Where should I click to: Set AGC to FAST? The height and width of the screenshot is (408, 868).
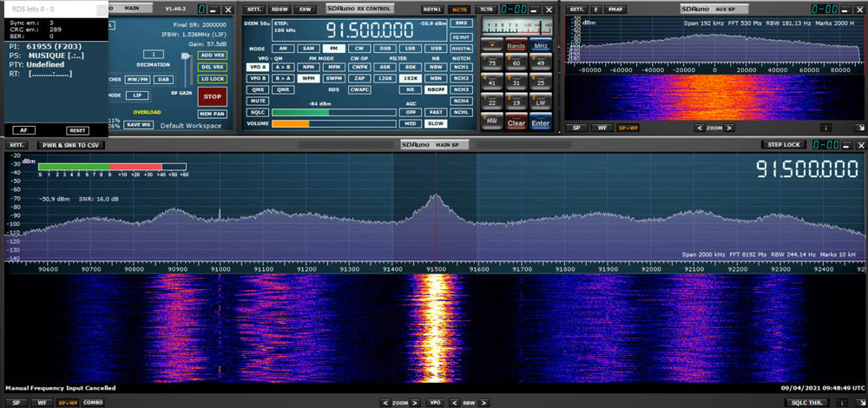[x=437, y=112]
